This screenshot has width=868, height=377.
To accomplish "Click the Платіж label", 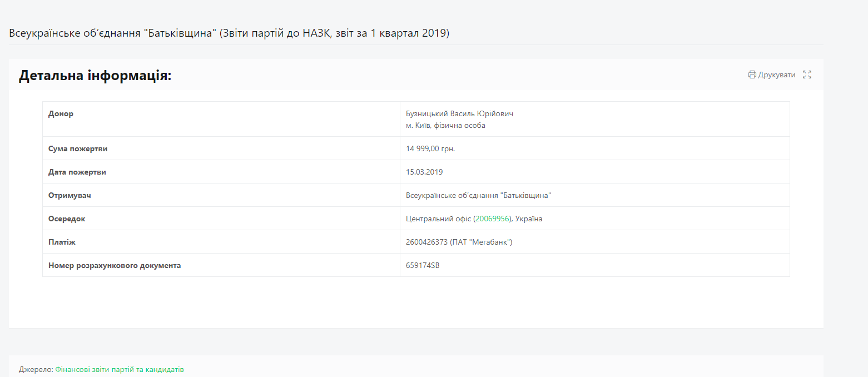I will point(62,242).
